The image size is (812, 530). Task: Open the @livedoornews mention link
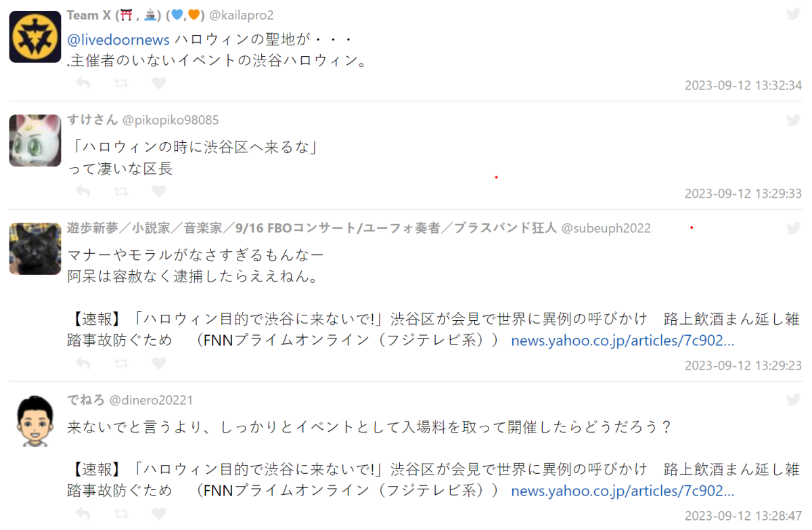[x=118, y=40]
